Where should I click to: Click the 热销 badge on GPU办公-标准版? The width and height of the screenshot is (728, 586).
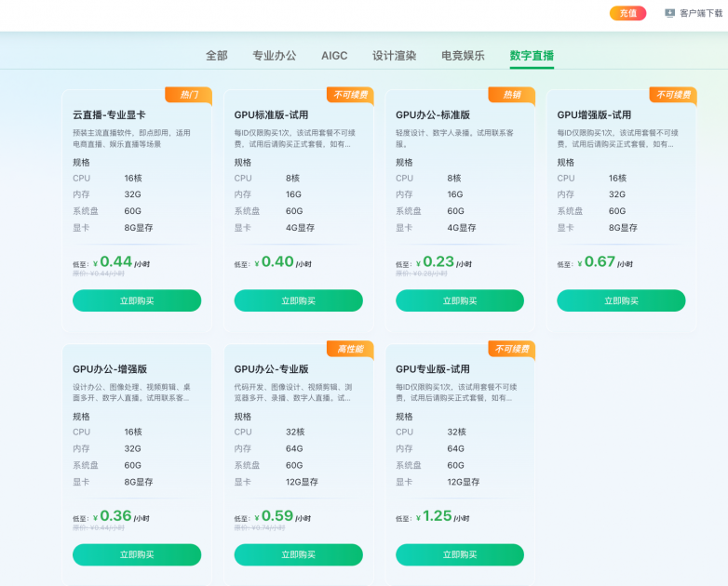(x=512, y=95)
